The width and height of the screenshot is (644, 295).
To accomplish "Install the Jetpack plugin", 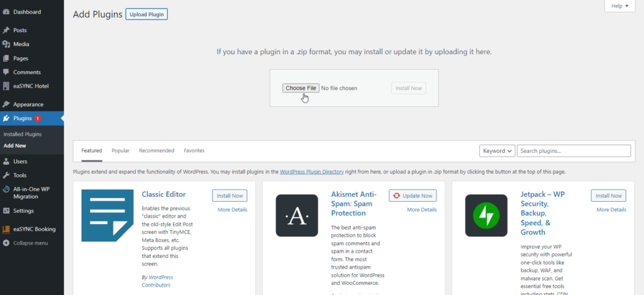I will point(609,196).
